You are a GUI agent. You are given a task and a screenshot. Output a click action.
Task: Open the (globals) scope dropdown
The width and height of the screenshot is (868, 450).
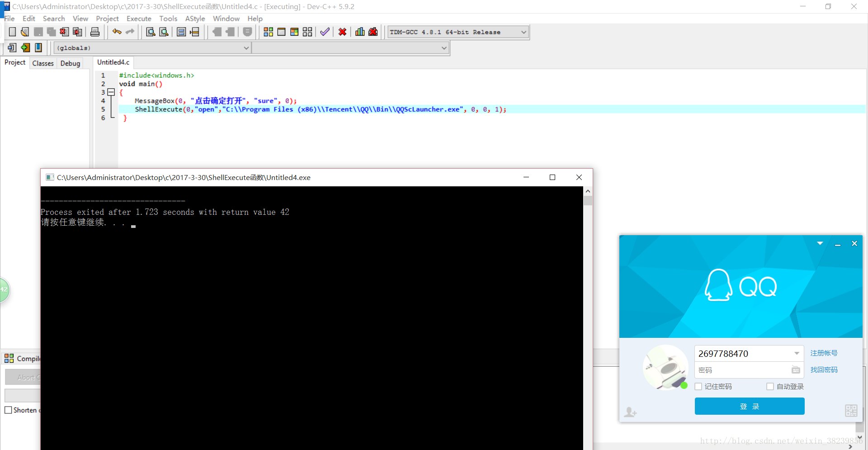(x=246, y=48)
